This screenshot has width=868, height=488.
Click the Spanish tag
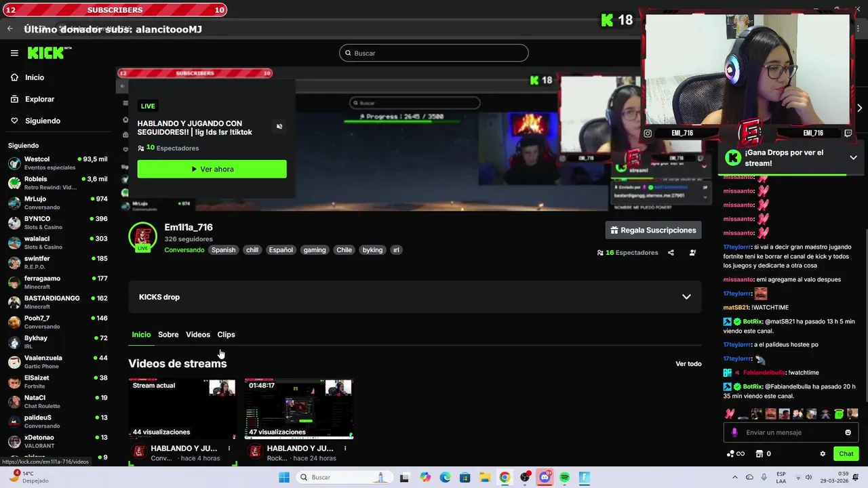[x=223, y=250]
